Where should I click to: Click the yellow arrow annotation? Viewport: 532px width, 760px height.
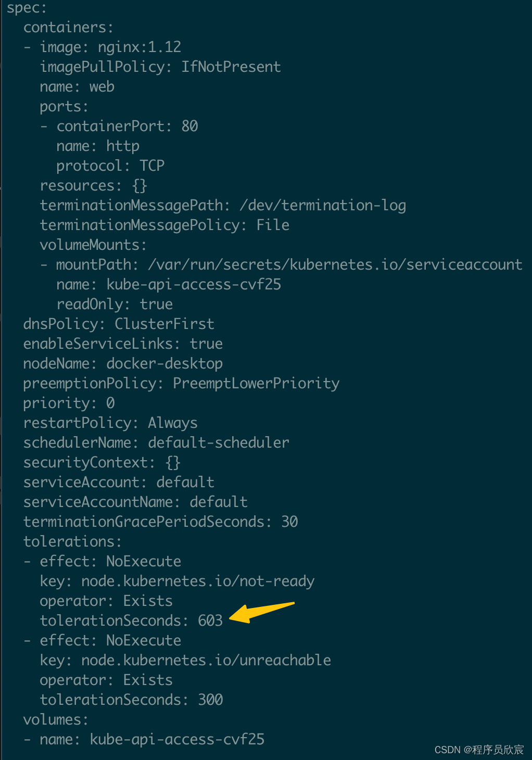click(x=262, y=612)
